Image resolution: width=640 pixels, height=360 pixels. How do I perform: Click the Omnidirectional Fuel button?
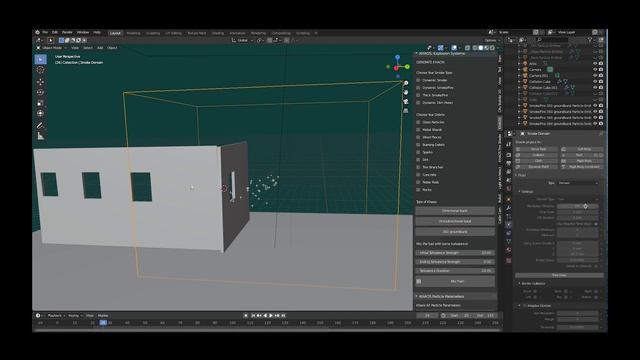point(455,221)
